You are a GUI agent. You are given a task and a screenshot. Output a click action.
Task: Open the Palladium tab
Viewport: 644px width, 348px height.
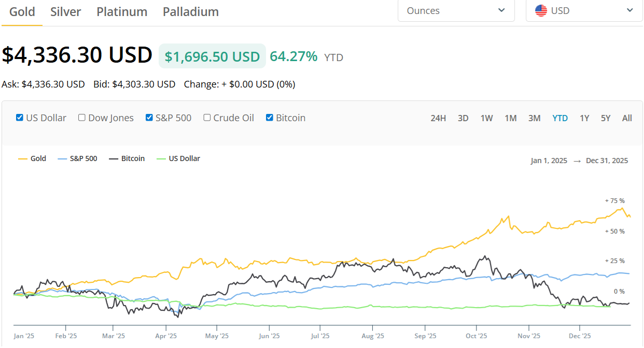coord(191,11)
